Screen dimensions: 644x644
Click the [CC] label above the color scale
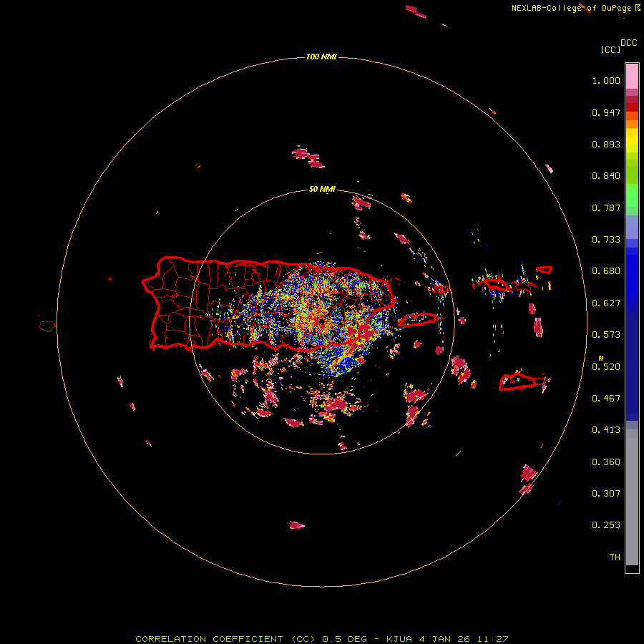click(x=610, y=49)
